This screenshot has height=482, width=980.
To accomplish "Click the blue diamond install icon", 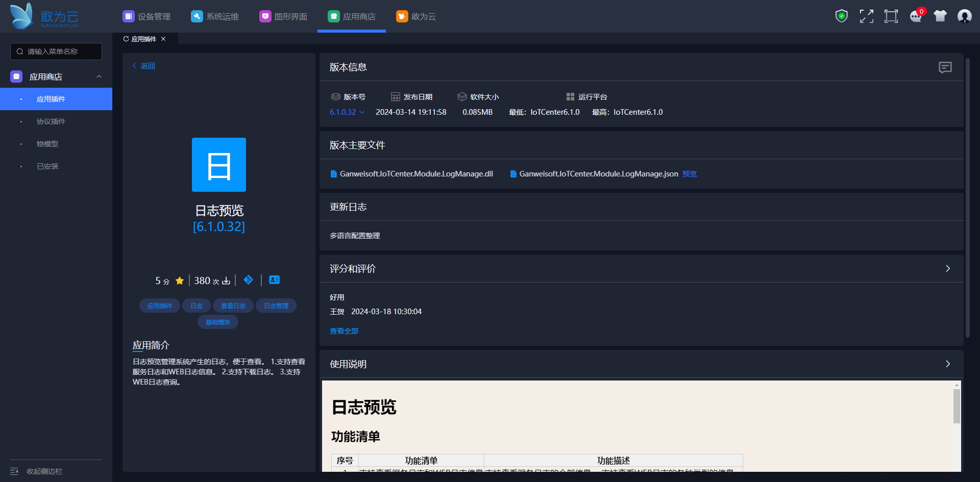I will (249, 280).
